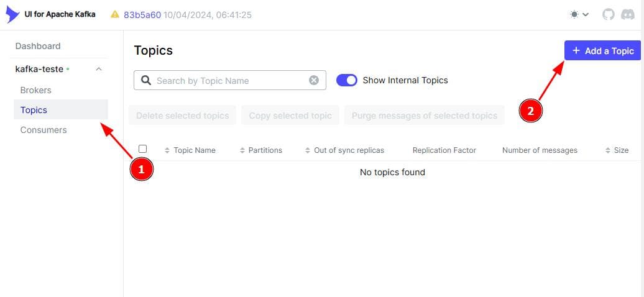Viewport: 644px width, 297px height.
Task: Open the 83b5a60 commit link
Action: (142, 15)
